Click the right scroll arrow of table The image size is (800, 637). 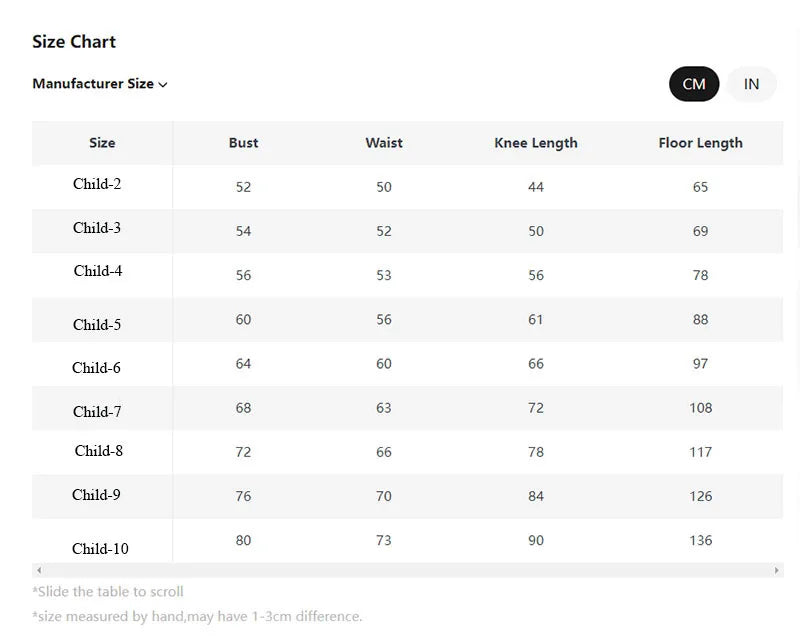click(776, 570)
